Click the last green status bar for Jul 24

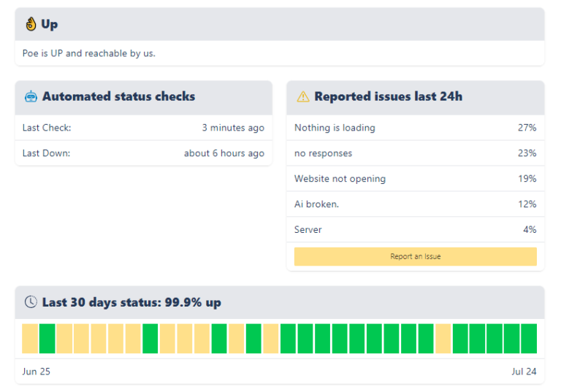(529, 339)
